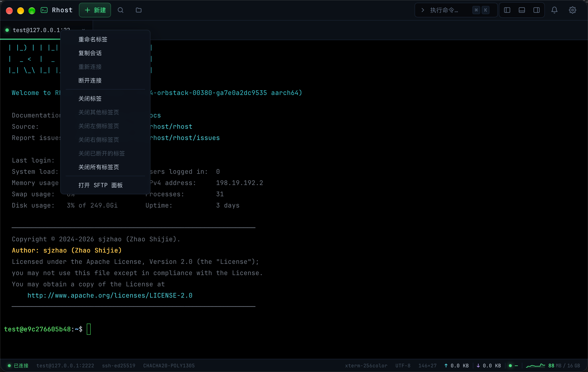Click the 已连接 status indicator
The height and width of the screenshot is (372, 588).
(x=18, y=366)
